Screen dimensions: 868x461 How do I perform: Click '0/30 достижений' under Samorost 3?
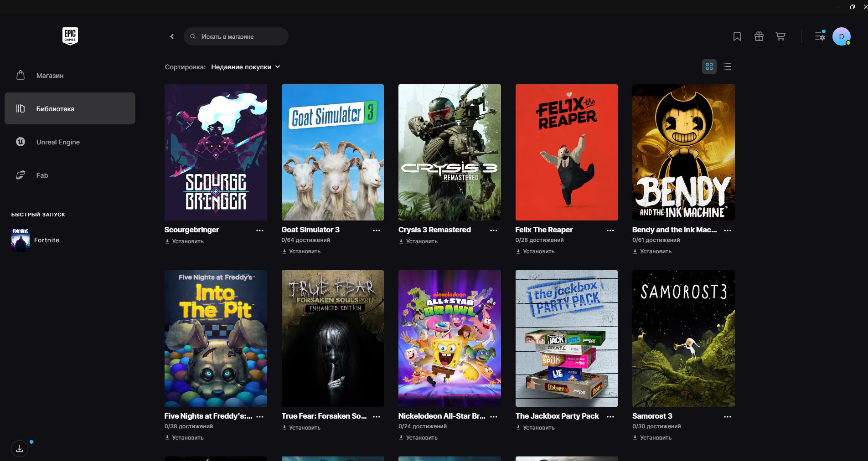[x=656, y=426]
